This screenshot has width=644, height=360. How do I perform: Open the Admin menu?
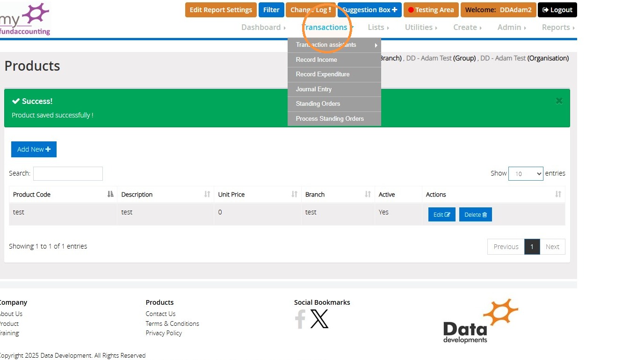[512, 27]
